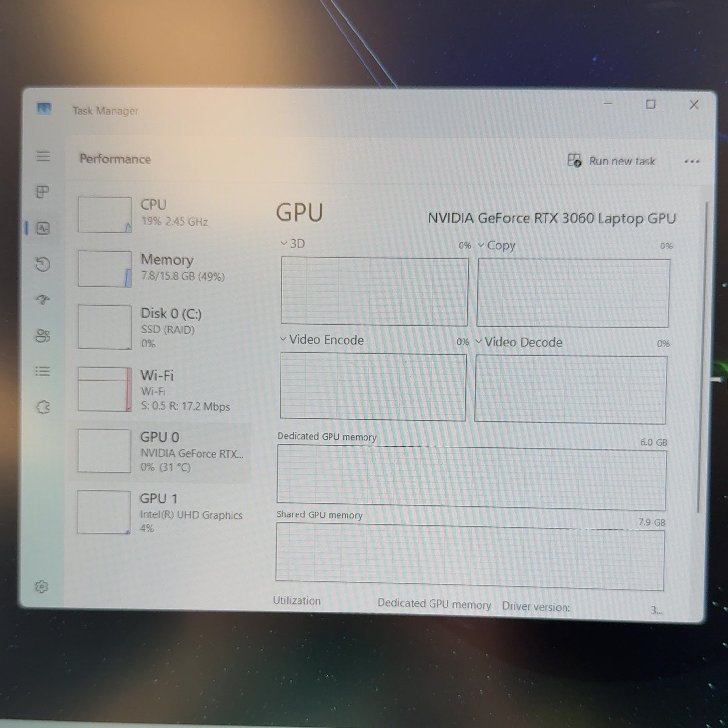The width and height of the screenshot is (728, 728).
Task: Open the hamburger navigation menu
Action: 43,156
